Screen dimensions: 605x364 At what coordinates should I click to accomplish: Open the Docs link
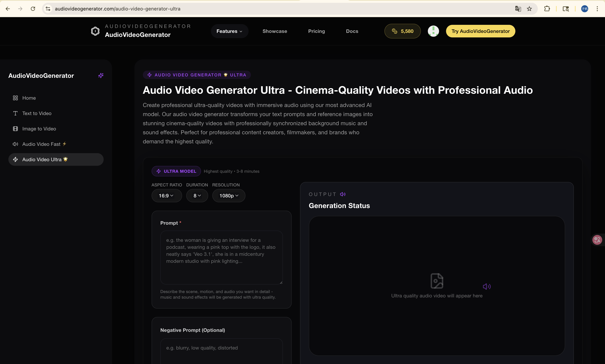[352, 31]
